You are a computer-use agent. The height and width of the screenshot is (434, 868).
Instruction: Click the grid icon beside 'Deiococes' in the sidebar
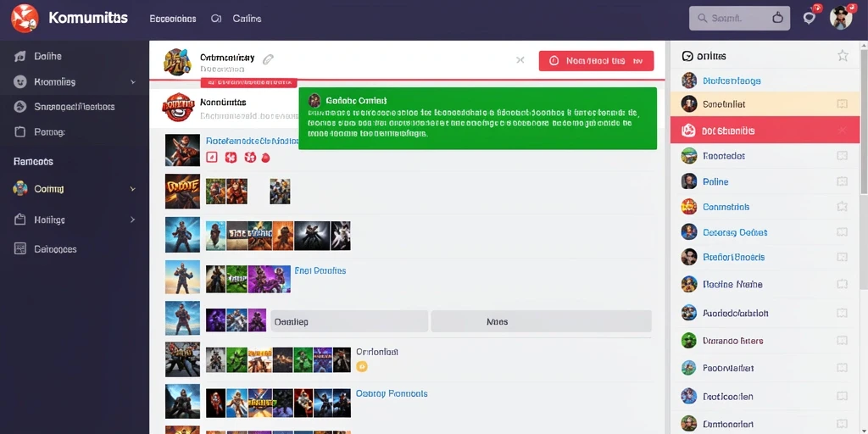click(x=20, y=248)
